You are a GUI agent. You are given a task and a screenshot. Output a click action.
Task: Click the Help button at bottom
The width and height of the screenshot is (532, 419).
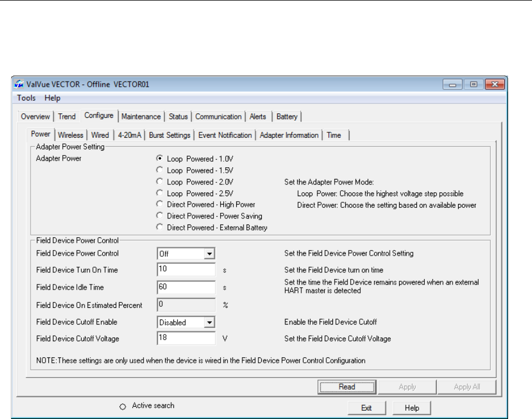point(411,408)
